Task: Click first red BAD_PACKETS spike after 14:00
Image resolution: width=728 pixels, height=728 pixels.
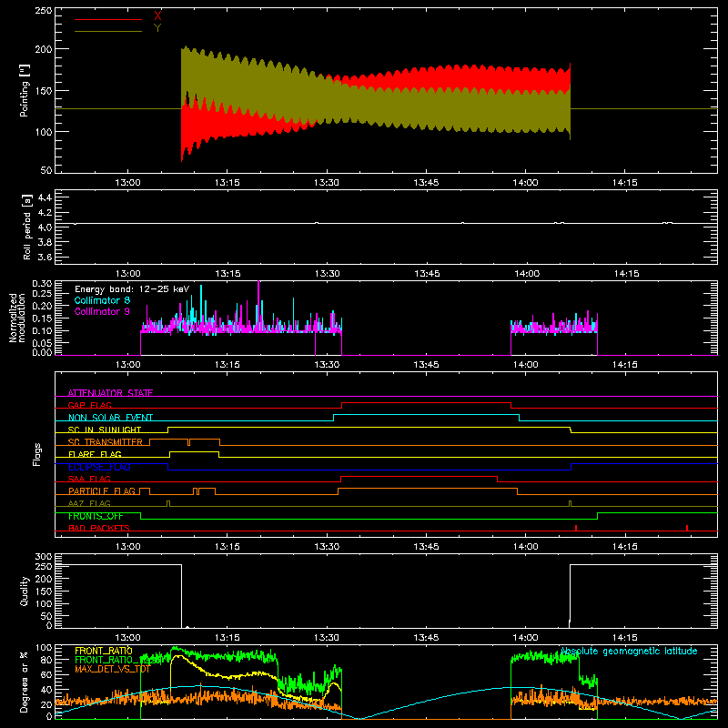Action: tap(576, 528)
